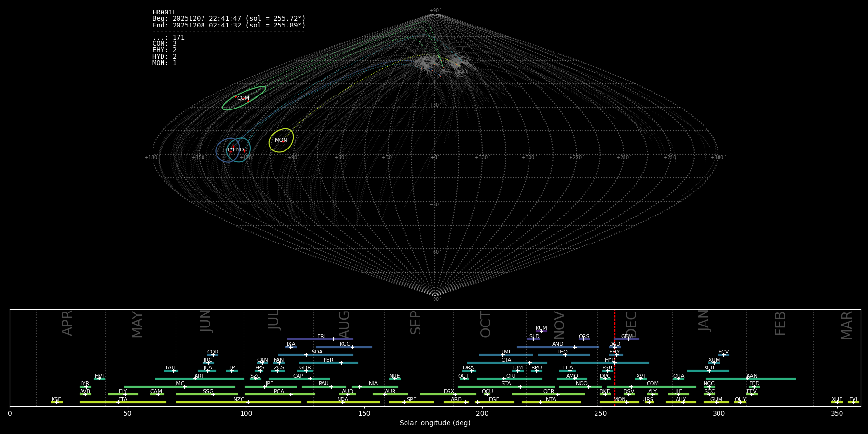This screenshot has width=868, height=434.
Task: Click the '...: 171' sporadic count entry
Action: pos(168,38)
